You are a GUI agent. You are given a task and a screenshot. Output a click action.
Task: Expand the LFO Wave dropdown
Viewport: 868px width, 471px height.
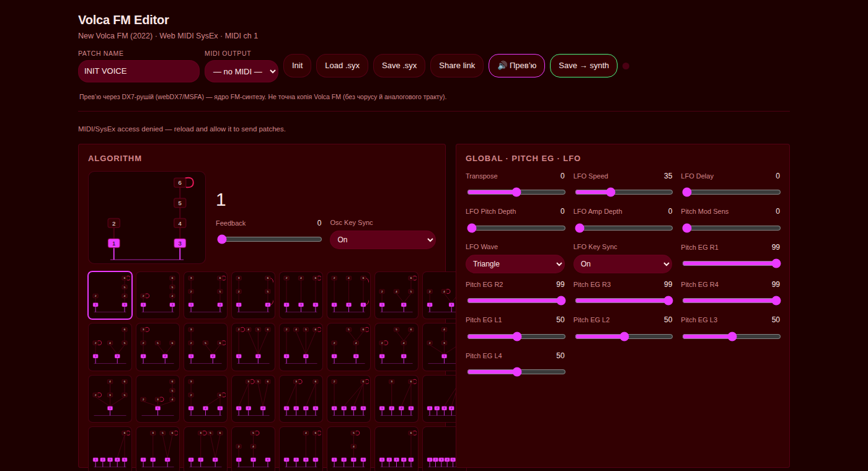[x=515, y=264]
